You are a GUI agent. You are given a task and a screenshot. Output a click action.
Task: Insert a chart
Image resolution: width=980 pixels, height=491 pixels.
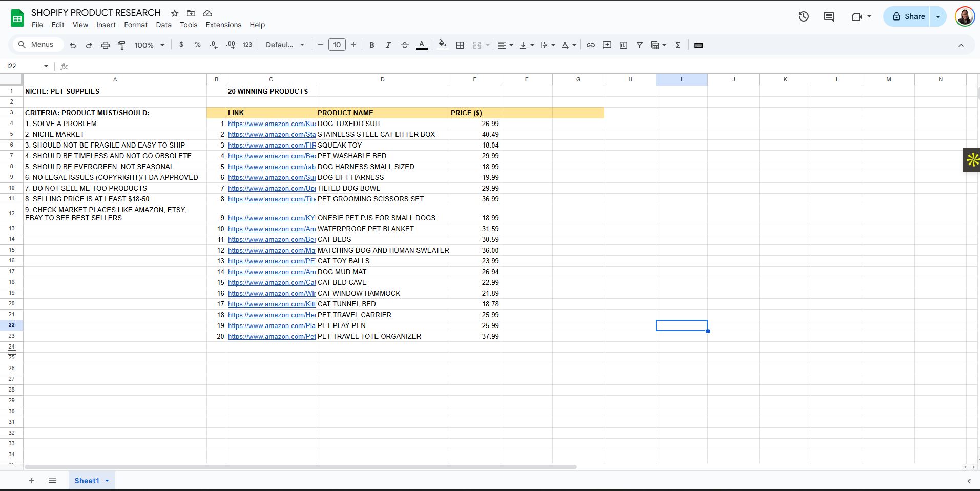click(623, 45)
